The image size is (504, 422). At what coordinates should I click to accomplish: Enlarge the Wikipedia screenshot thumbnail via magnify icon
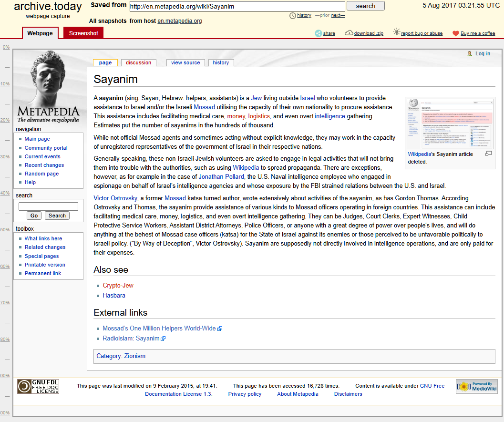tap(488, 154)
